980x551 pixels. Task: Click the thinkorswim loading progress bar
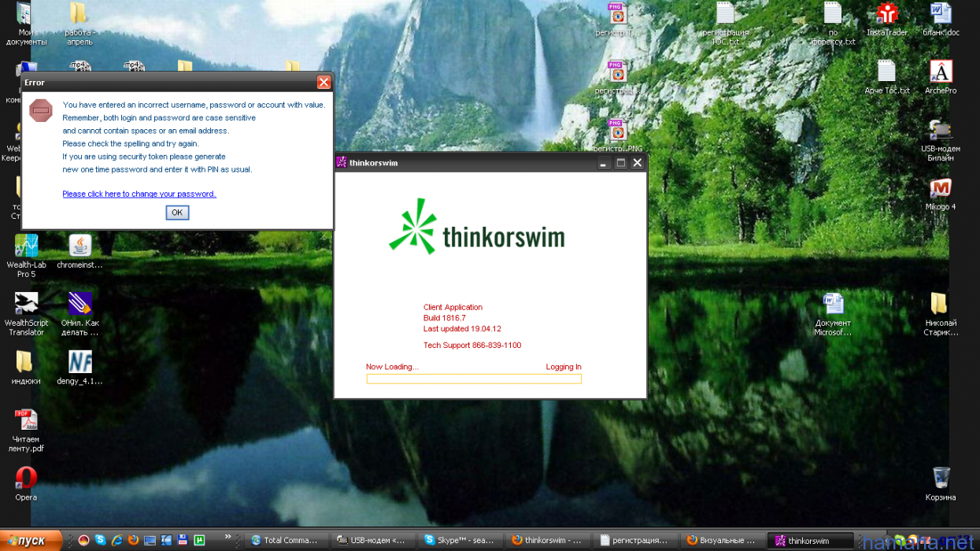click(x=474, y=379)
